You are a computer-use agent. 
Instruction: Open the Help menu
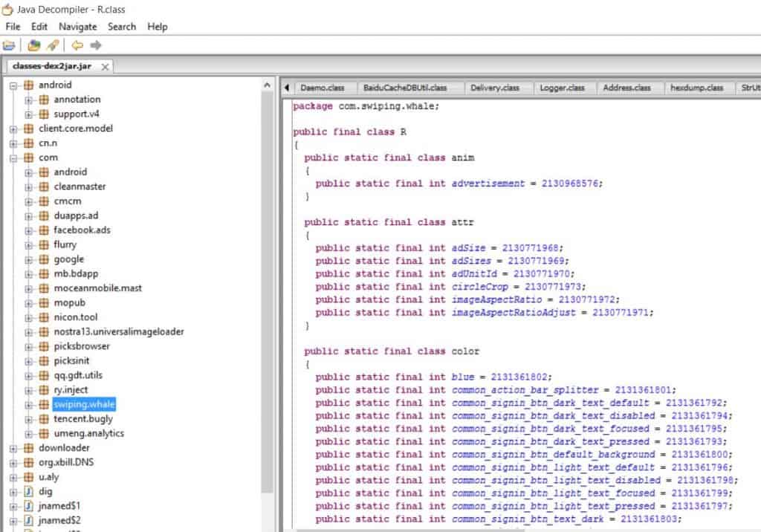(x=158, y=27)
